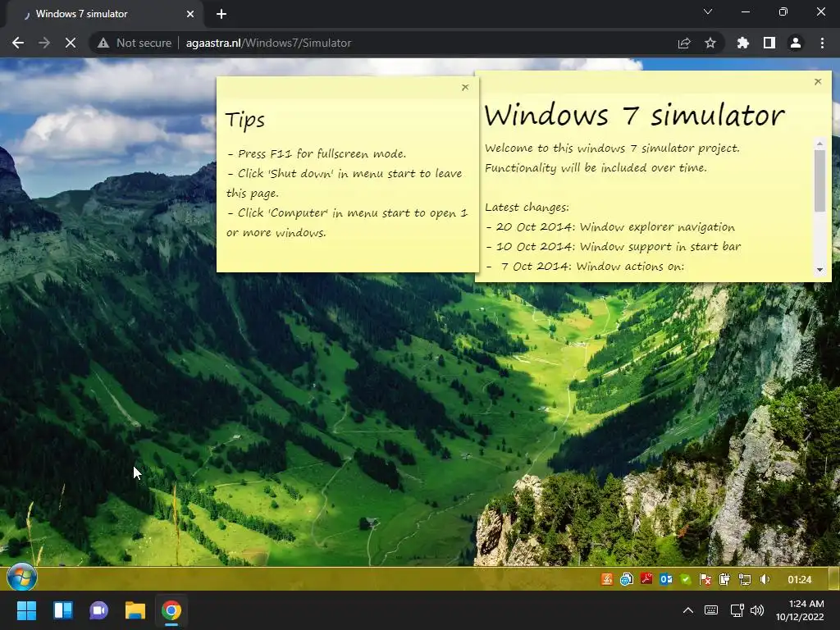
Task: Click the Show desktop strip in simulator taskbar
Action: (834, 578)
